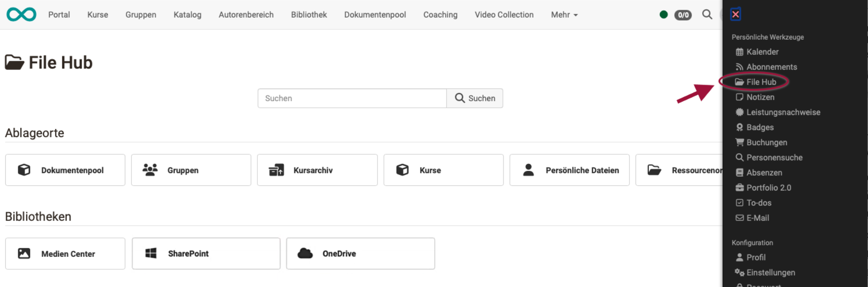Click the Dokumentenpool cube icon

[x=24, y=170]
